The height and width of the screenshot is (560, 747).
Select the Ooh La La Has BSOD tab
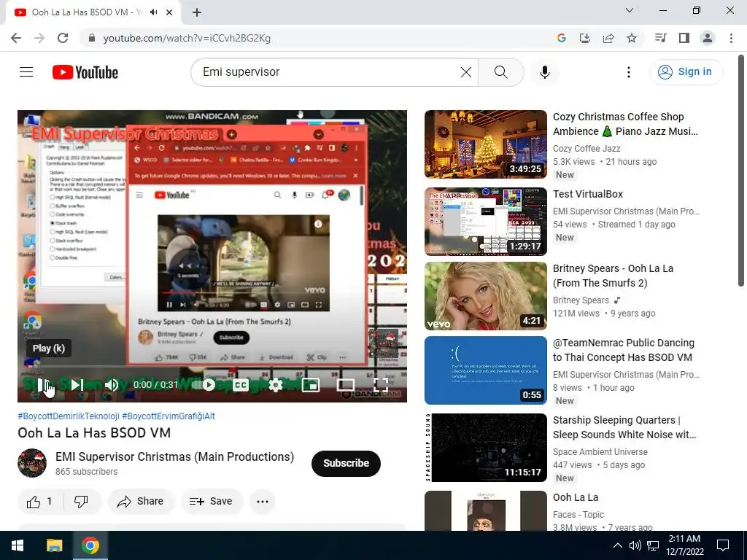(x=88, y=12)
